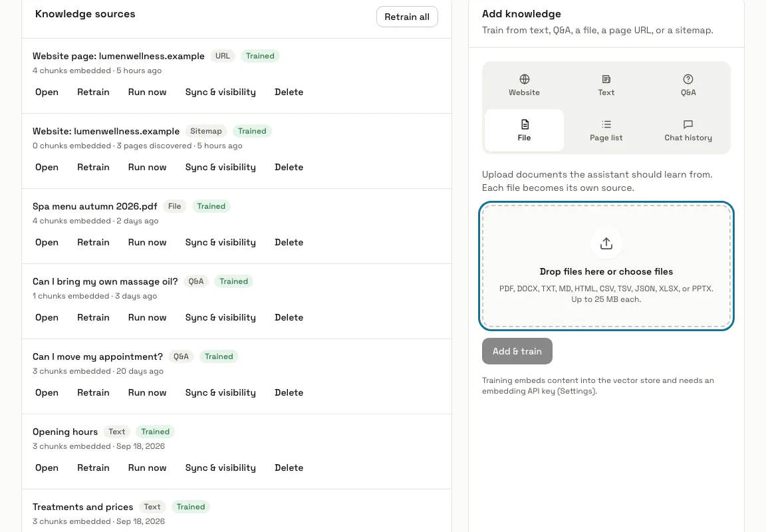Click the Text document icon
The width and height of the screenshot is (766, 532).
point(606,79)
